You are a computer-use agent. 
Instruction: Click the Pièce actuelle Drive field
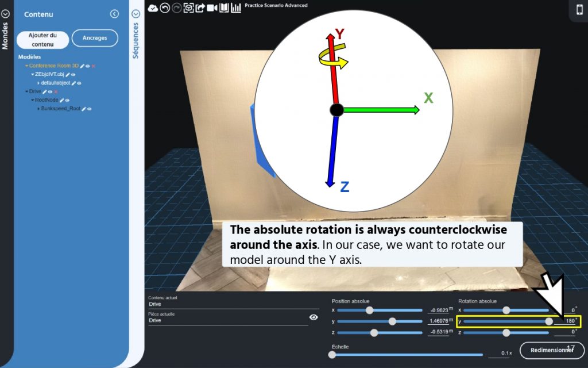pyautogui.click(x=228, y=321)
